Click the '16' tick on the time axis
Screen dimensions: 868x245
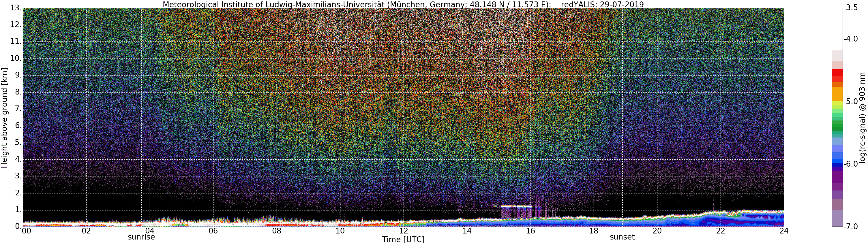point(530,231)
